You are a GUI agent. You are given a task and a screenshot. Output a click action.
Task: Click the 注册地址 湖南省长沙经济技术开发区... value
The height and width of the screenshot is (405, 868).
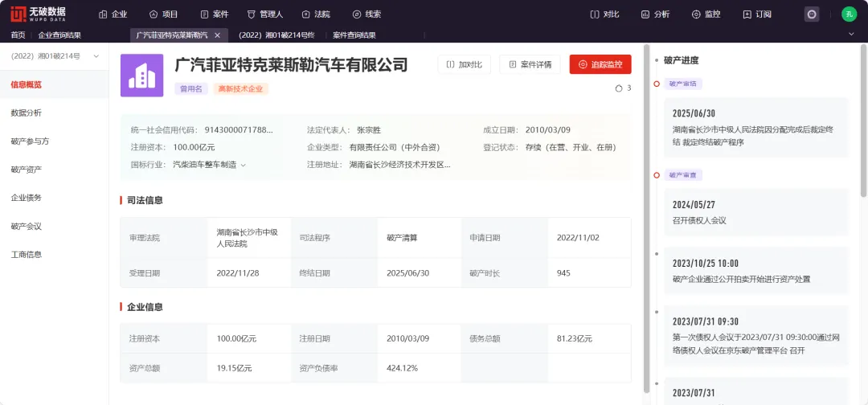click(x=399, y=164)
